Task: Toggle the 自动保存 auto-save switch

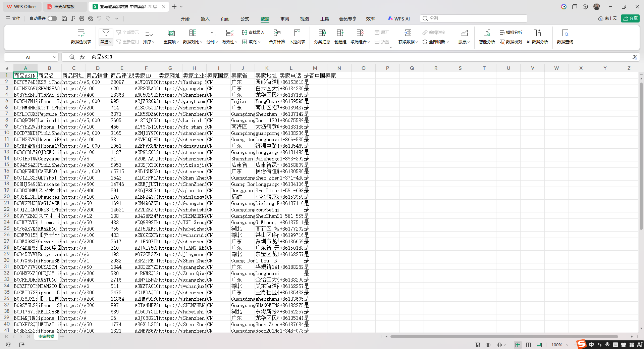Action: [52, 18]
